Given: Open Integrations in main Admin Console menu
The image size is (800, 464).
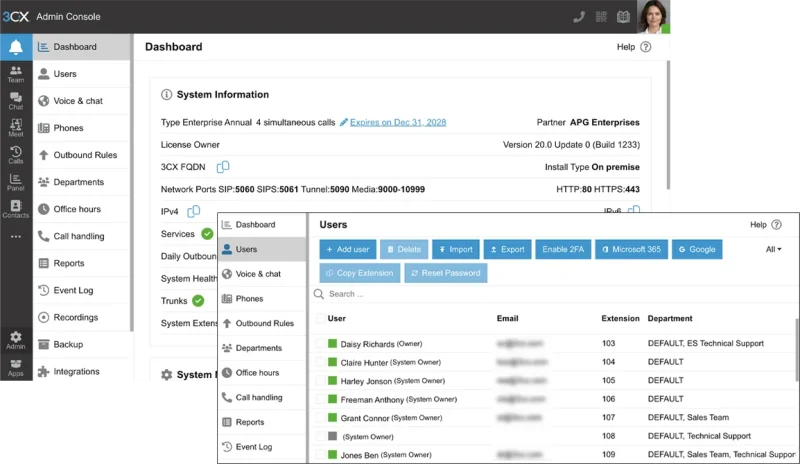Looking at the screenshot, I should (x=82, y=372).
